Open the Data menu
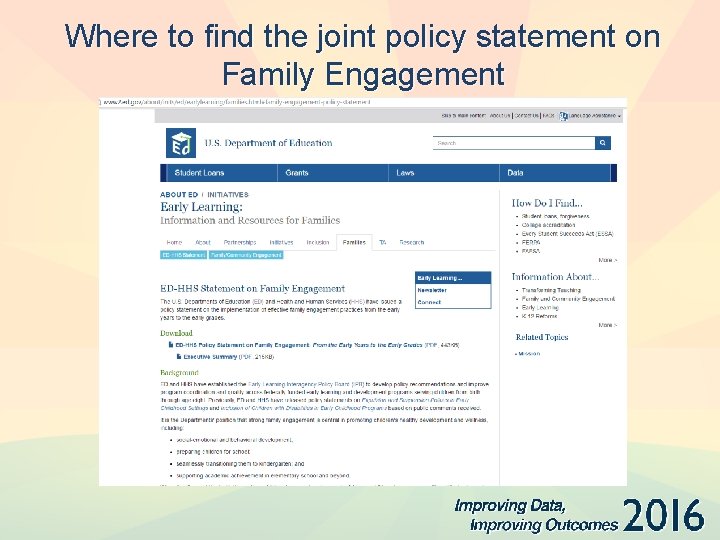The height and width of the screenshot is (540, 720). (x=515, y=173)
